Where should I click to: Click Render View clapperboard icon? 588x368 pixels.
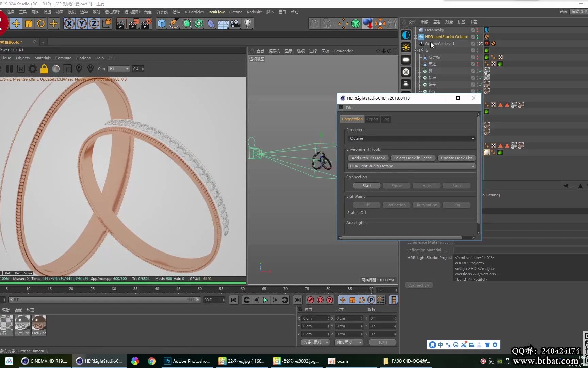pyautogui.click(x=121, y=24)
